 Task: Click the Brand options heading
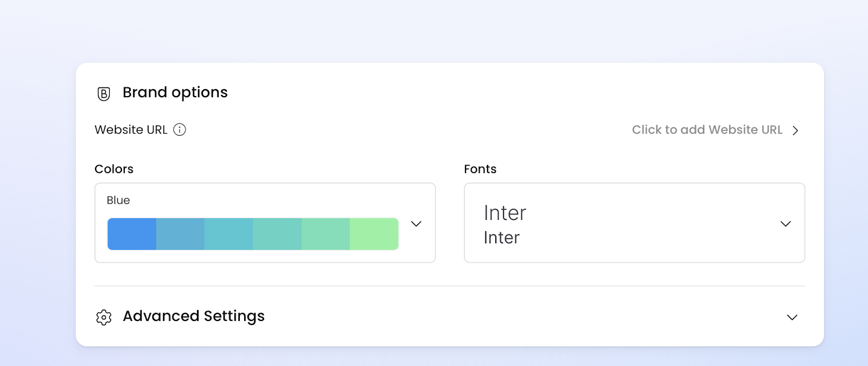click(x=175, y=92)
